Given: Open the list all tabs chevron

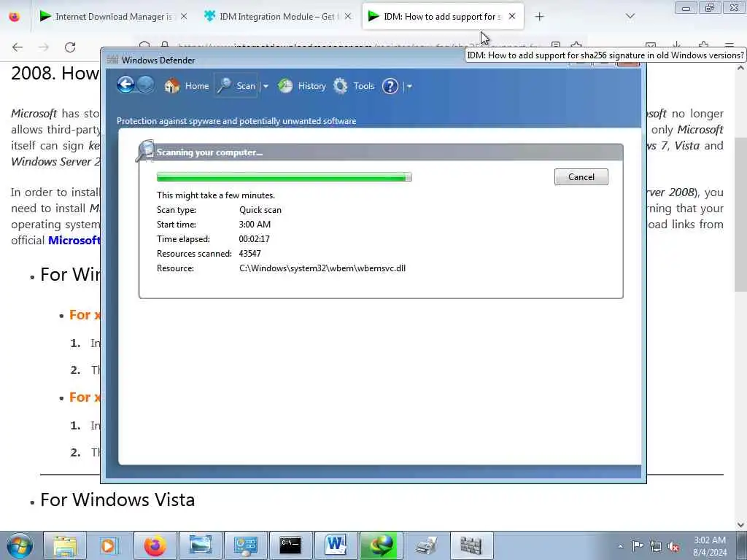Looking at the screenshot, I should pos(630,16).
